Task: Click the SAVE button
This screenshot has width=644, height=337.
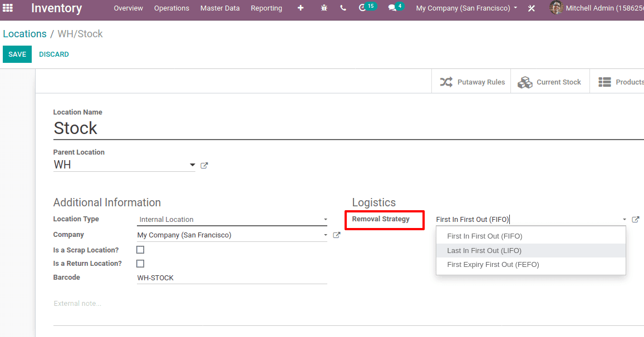Action: (17, 54)
